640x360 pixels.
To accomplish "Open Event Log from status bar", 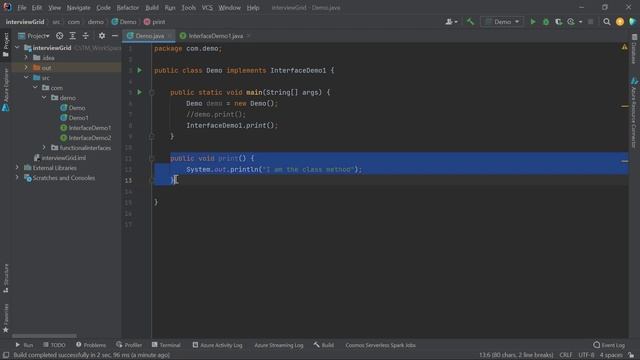I will pyautogui.click(x=609, y=345).
